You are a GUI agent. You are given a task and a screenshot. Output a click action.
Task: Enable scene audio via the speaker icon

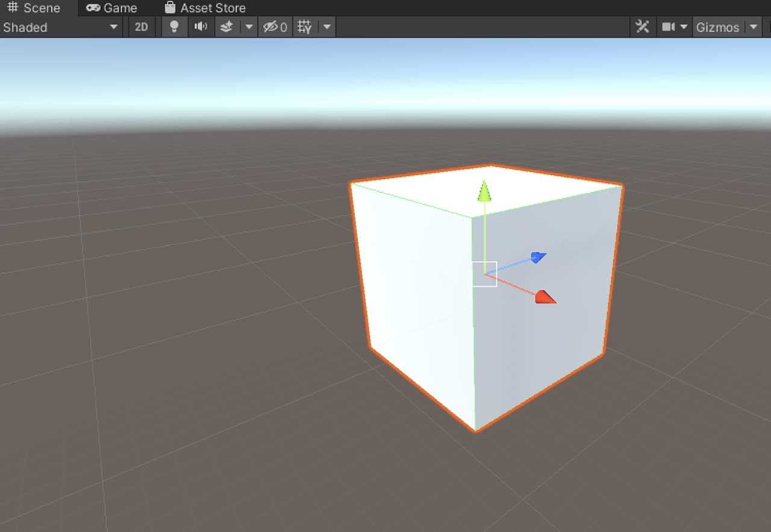[x=201, y=27]
